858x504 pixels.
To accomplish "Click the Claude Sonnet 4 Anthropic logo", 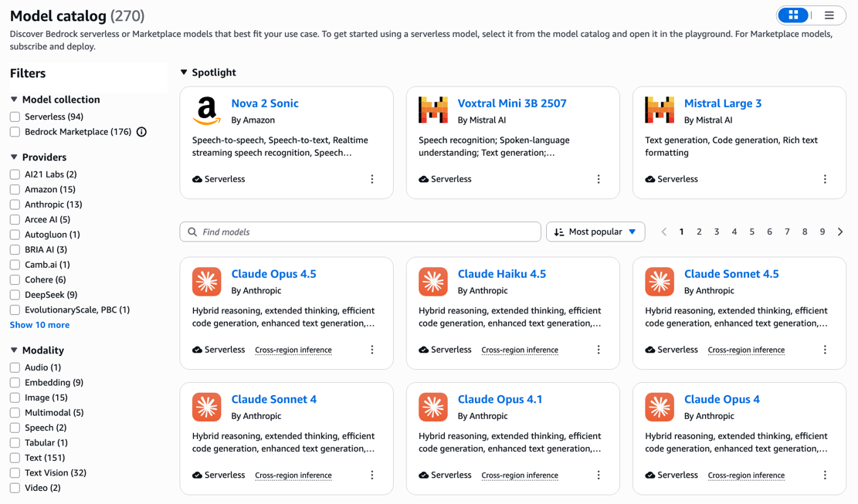I will [207, 408].
